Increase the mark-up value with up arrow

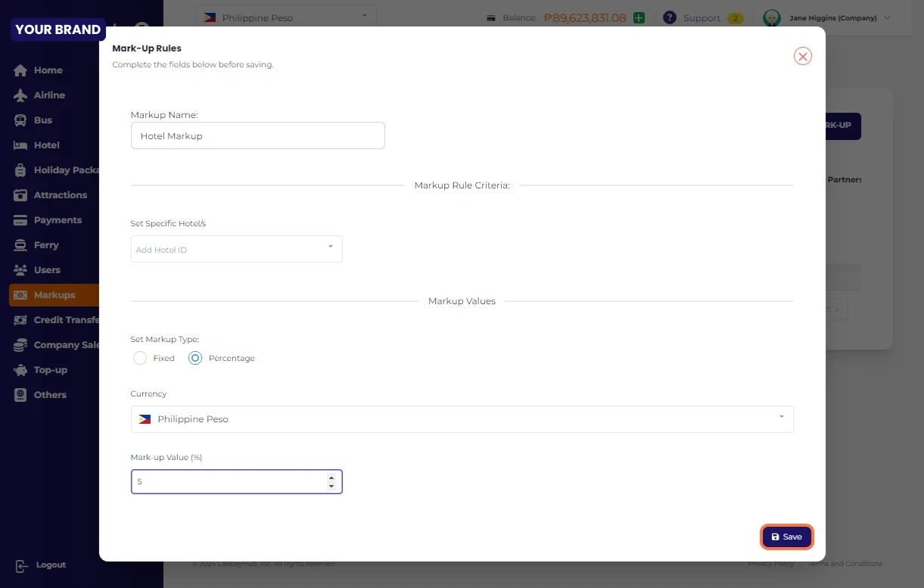click(x=331, y=478)
